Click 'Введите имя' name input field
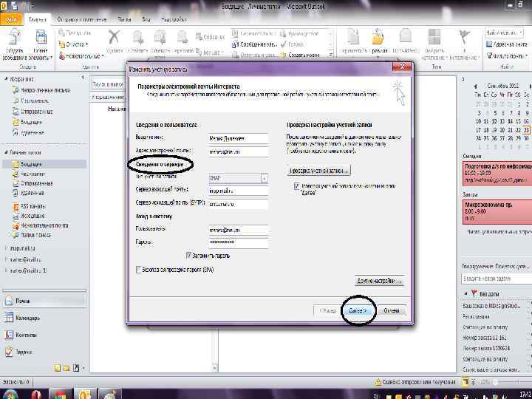The width and height of the screenshot is (532, 399). click(238, 138)
